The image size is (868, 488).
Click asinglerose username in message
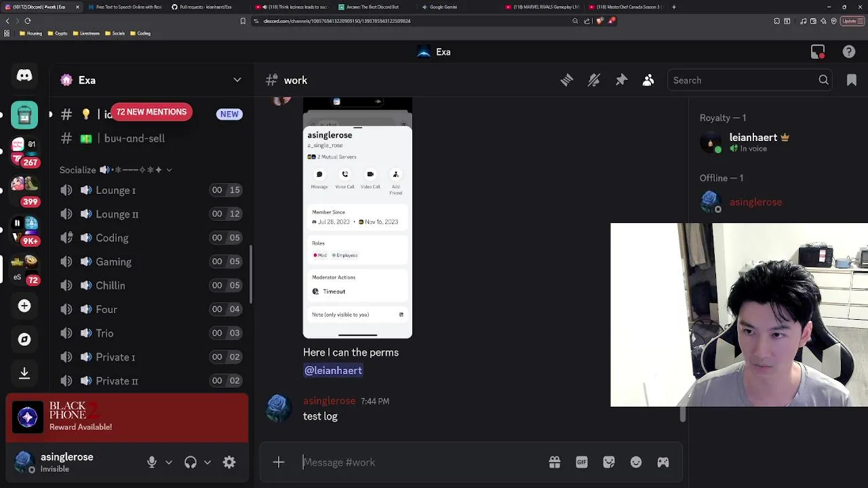(329, 401)
